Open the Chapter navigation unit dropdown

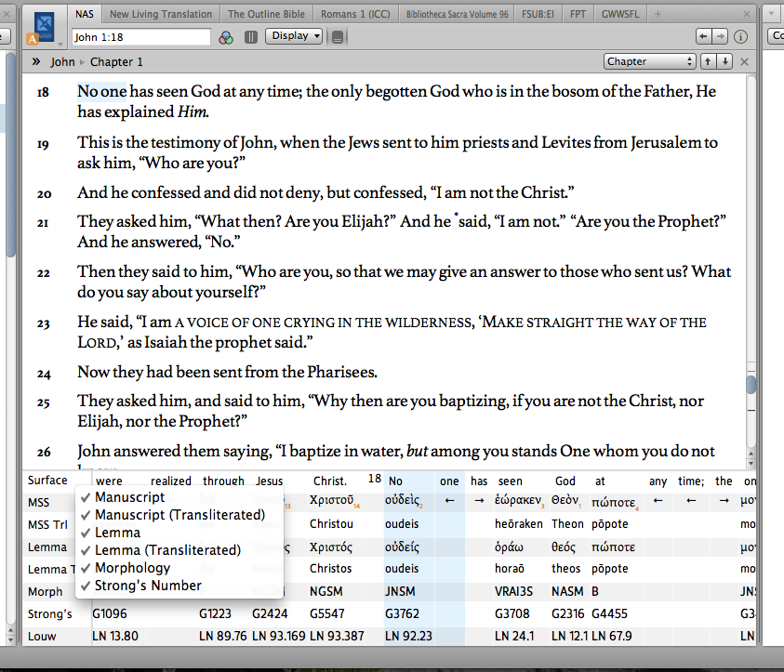pos(649,61)
